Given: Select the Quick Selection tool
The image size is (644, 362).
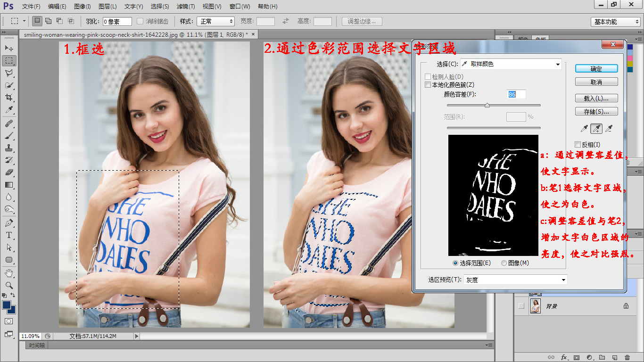Looking at the screenshot, I should (9, 85).
